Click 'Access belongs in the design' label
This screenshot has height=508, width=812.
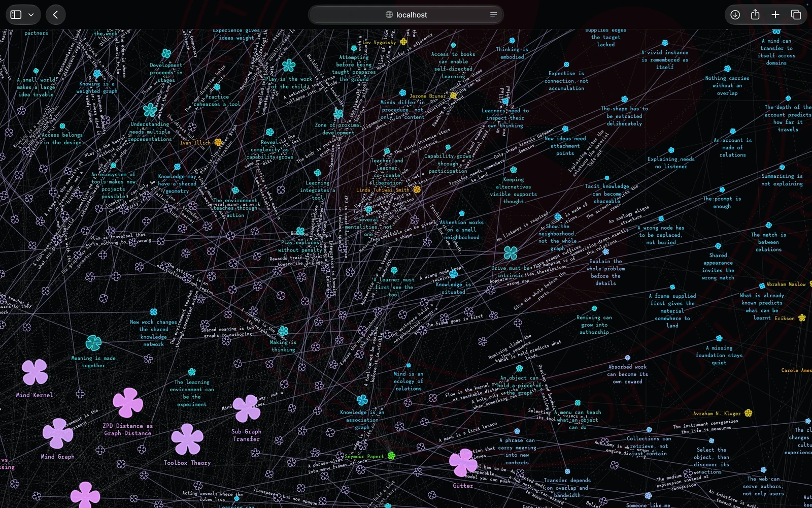coord(62,139)
